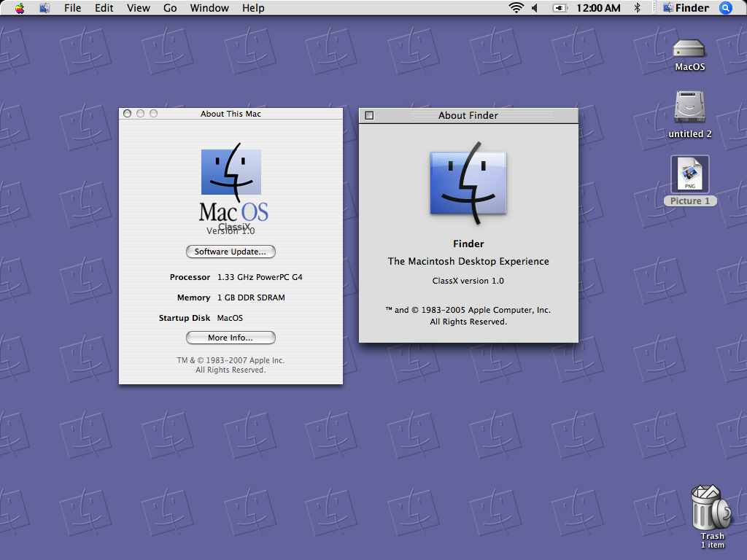Click the battery power status icon
The height and width of the screenshot is (560, 747).
click(560, 8)
